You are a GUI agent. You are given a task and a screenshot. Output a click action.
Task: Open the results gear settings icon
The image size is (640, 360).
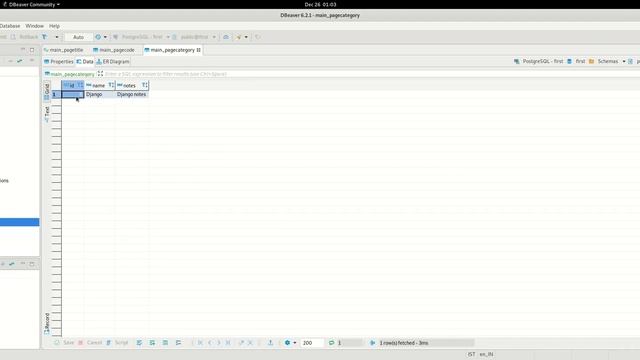(x=287, y=342)
